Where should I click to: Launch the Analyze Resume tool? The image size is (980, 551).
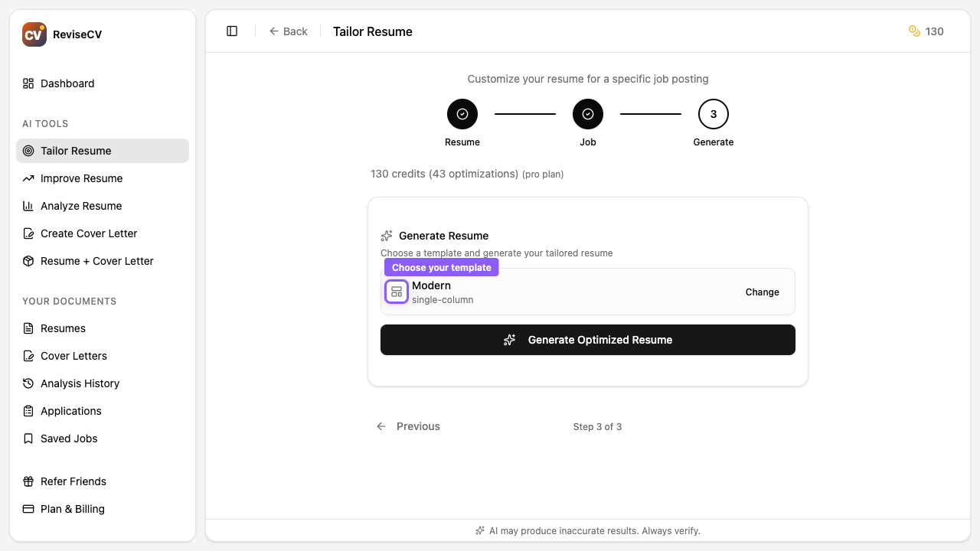(81, 206)
